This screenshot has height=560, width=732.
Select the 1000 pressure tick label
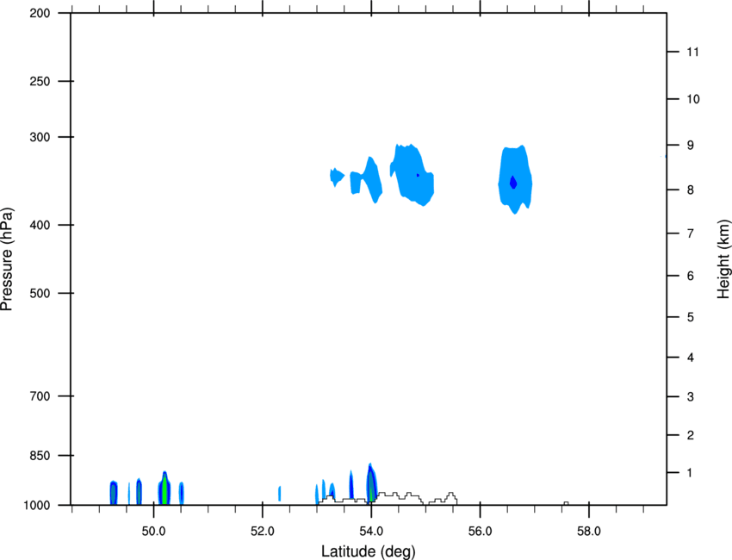click(x=36, y=506)
